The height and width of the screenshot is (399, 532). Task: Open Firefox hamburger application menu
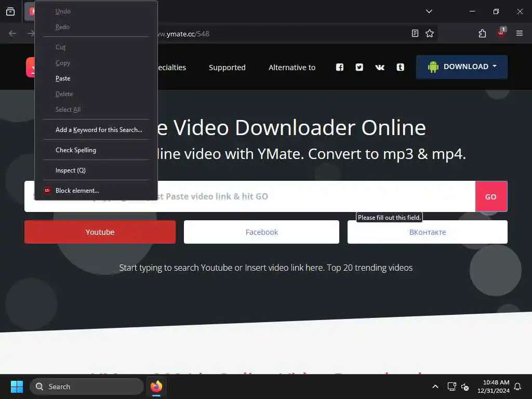coord(520,33)
